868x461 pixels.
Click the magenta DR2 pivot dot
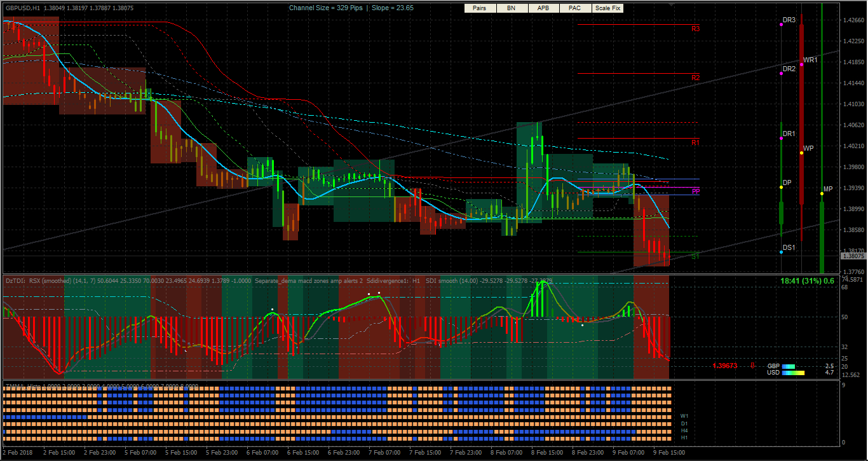click(x=781, y=73)
